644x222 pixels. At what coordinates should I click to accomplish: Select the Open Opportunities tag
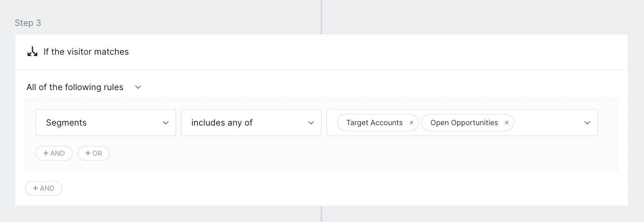464,123
